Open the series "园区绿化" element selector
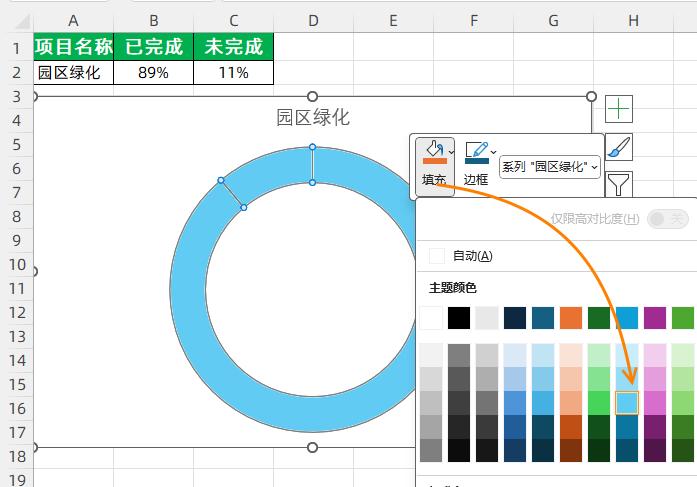The width and height of the screenshot is (697, 487). 550,167
